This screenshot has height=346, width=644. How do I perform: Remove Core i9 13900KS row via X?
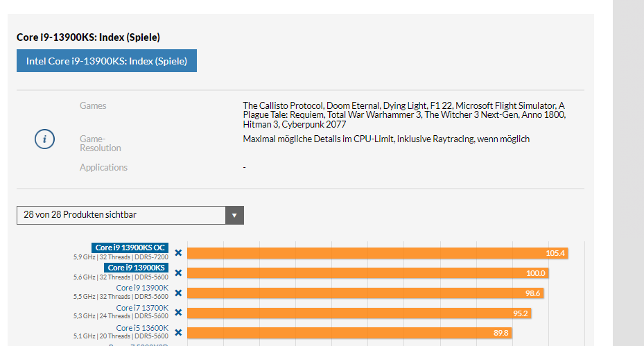tap(178, 273)
